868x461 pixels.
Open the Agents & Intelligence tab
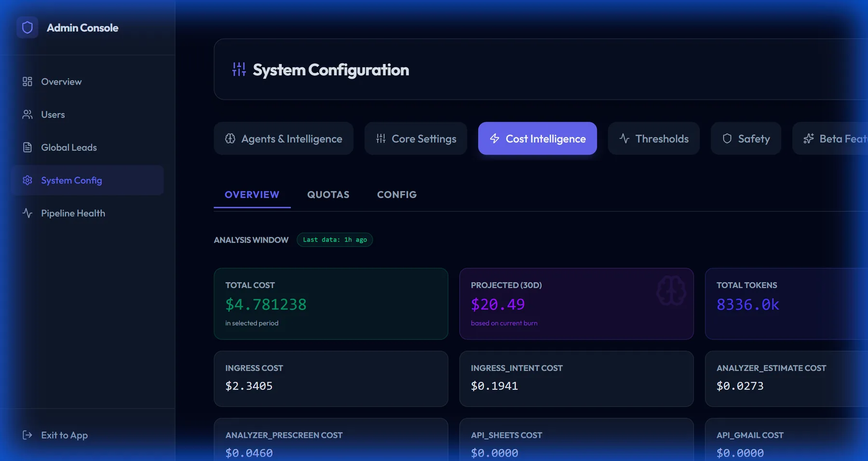coord(284,138)
